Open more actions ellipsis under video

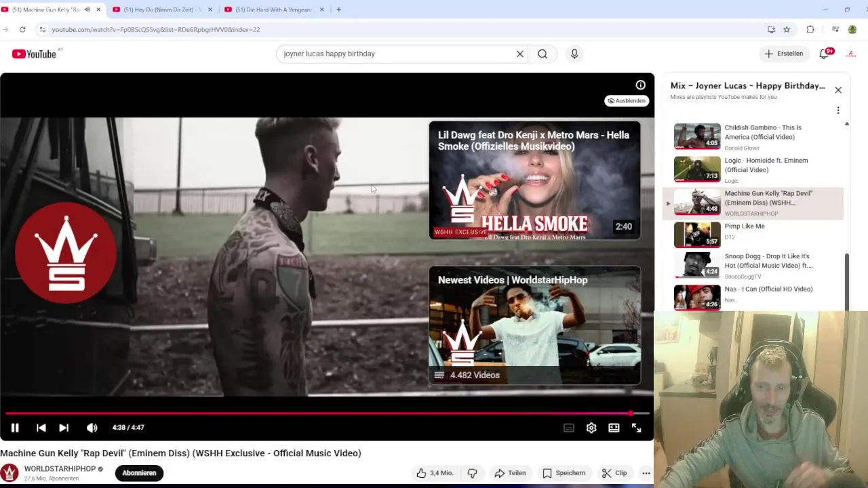point(646,473)
